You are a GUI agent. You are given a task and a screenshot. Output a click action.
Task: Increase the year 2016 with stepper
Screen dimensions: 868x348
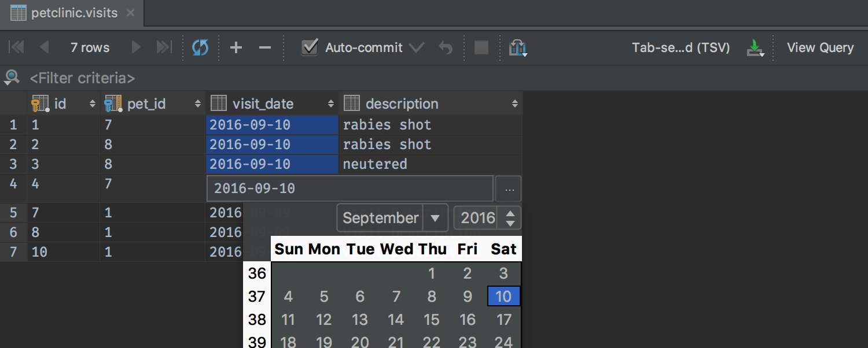(510, 213)
